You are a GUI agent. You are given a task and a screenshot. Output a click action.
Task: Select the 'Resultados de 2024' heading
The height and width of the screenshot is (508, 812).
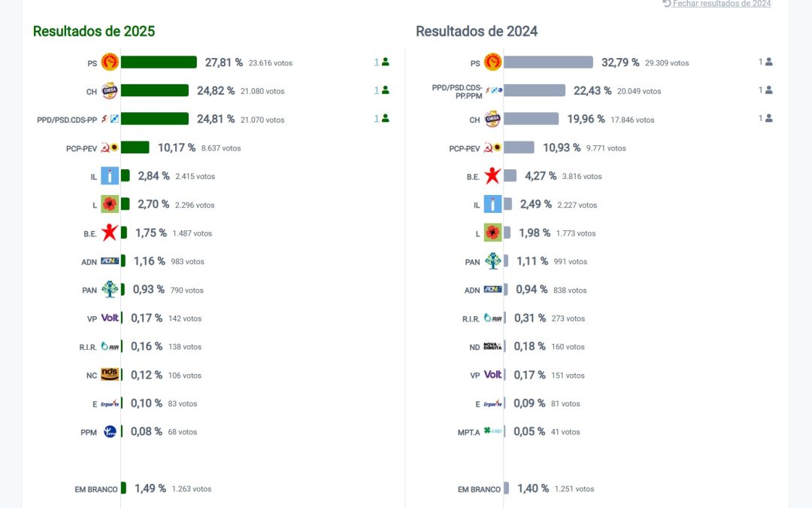[x=476, y=32]
